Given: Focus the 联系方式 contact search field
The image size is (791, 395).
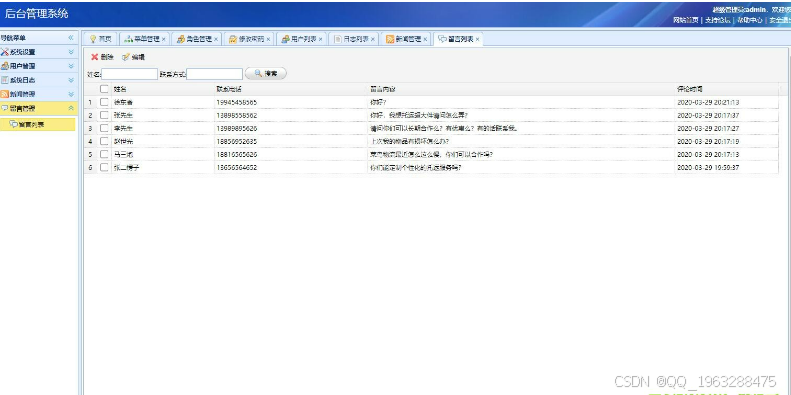Looking at the screenshot, I should 214,74.
